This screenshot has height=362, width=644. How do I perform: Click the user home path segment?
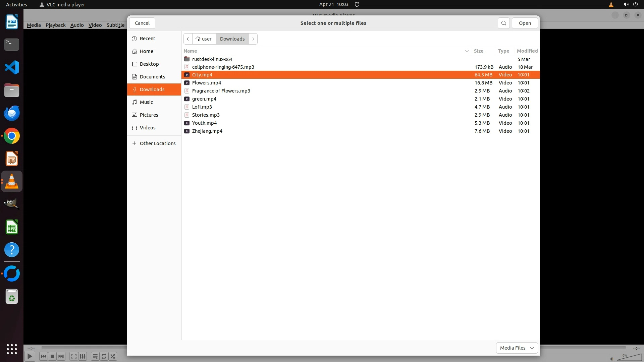click(204, 39)
